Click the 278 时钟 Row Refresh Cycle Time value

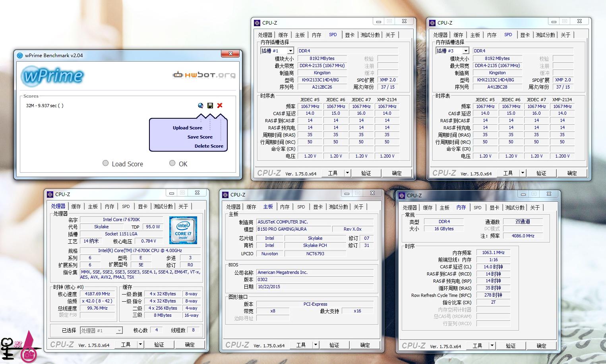pyautogui.click(x=493, y=295)
